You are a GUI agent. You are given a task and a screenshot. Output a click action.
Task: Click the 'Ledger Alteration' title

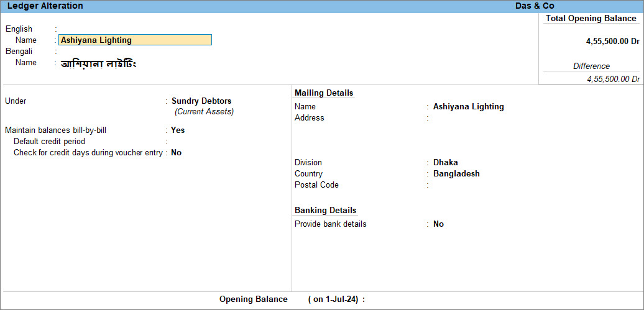coord(45,6)
